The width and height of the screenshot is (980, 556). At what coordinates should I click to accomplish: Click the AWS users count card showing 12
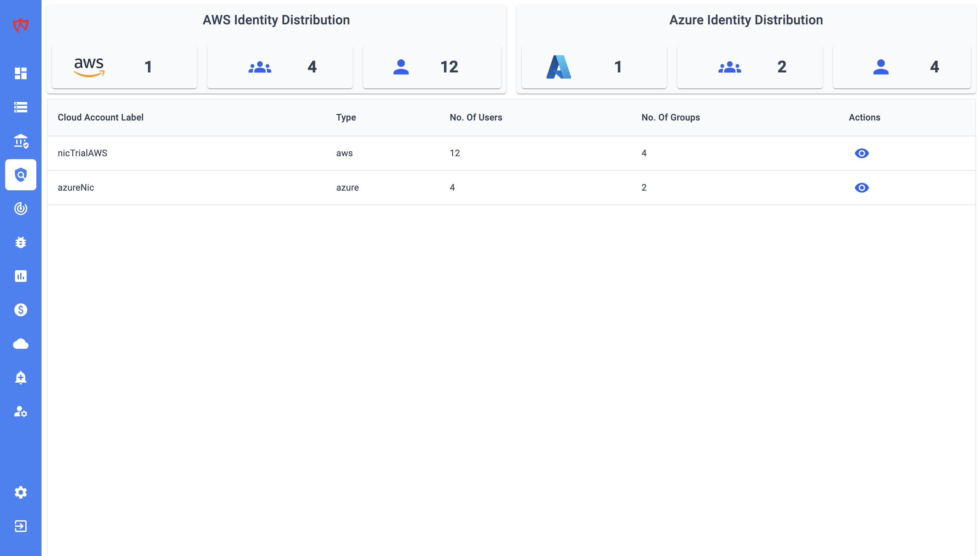click(x=432, y=67)
